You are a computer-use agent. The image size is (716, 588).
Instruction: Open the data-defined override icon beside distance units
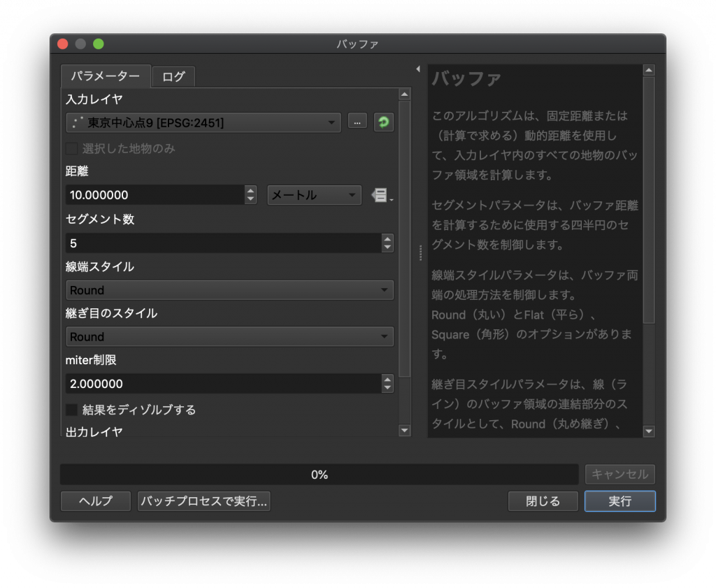[382, 195]
